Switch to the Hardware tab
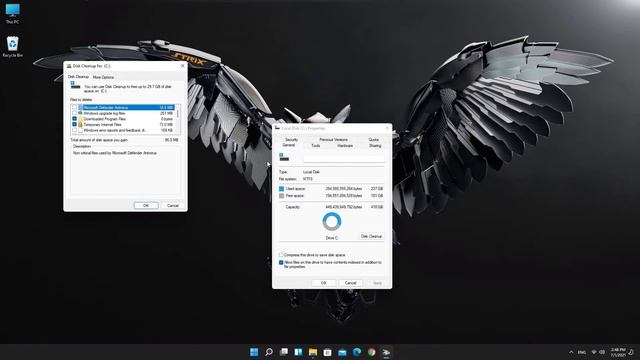 pos(345,146)
